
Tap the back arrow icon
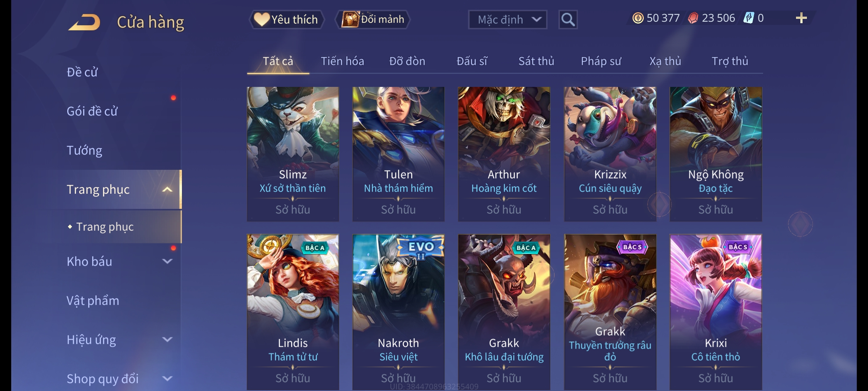point(84,22)
